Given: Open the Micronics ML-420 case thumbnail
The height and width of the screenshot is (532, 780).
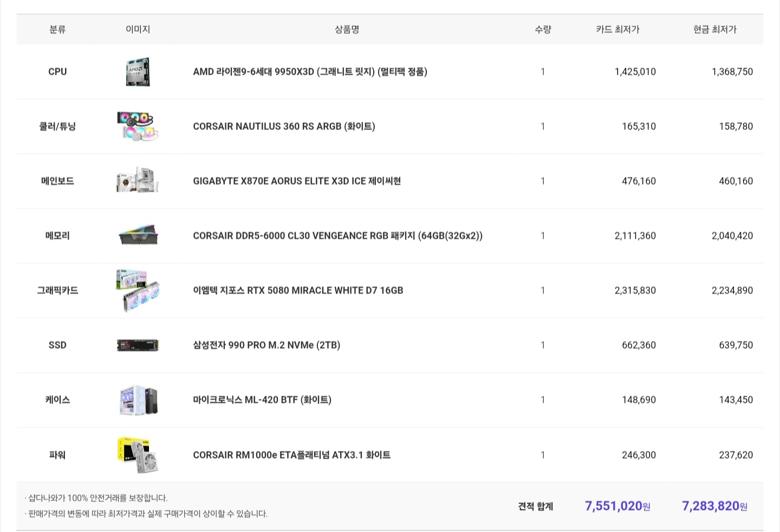Looking at the screenshot, I should pyautogui.click(x=138, y=400).
